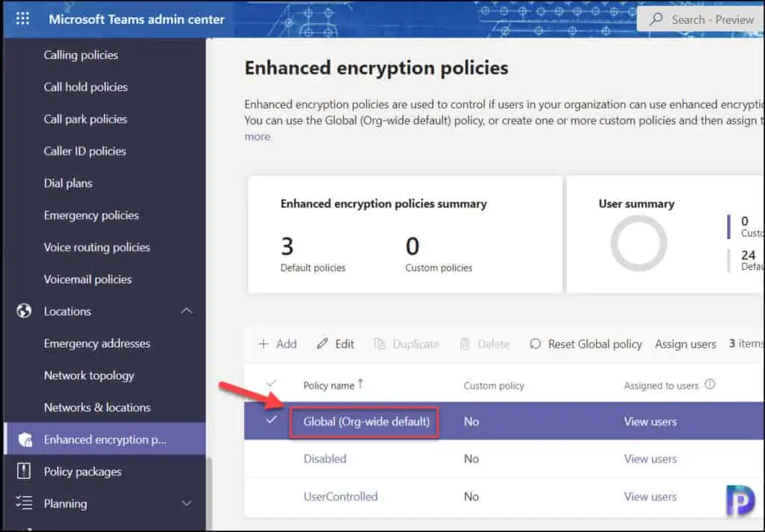Screen dimensions: 765x532
Task: Select Planning in the sidebar
Action: 66,504
